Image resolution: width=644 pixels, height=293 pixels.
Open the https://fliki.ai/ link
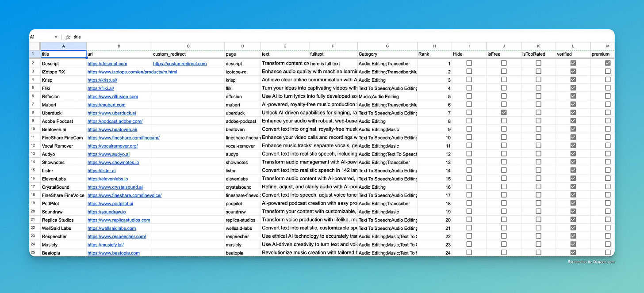click(101, 88)
